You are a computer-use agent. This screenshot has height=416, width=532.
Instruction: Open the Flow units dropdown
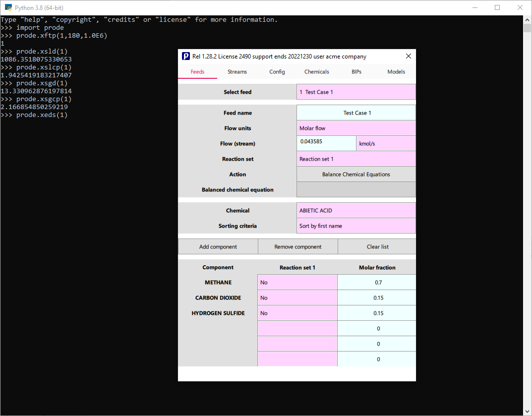[356, 128]
